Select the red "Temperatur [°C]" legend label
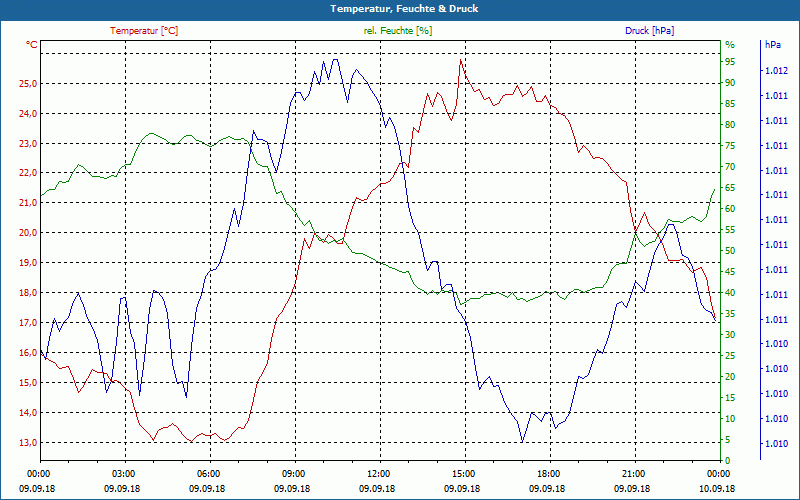 (x=144, y=31)
